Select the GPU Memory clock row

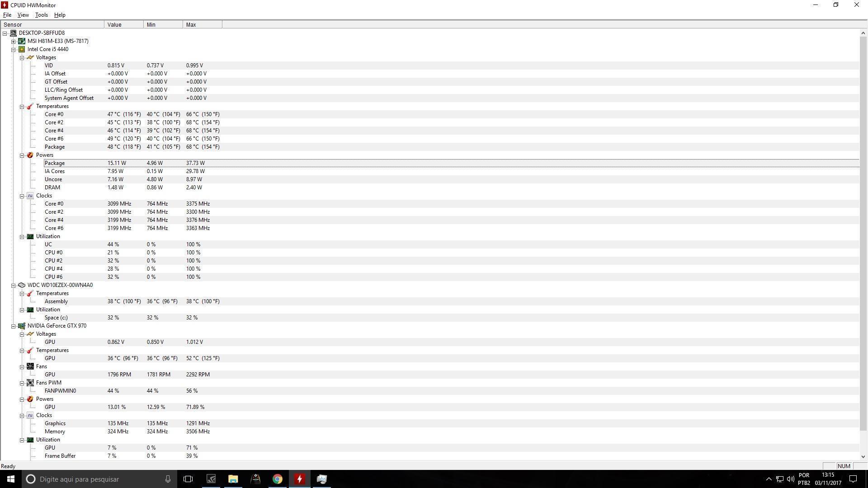coord(451,432)
